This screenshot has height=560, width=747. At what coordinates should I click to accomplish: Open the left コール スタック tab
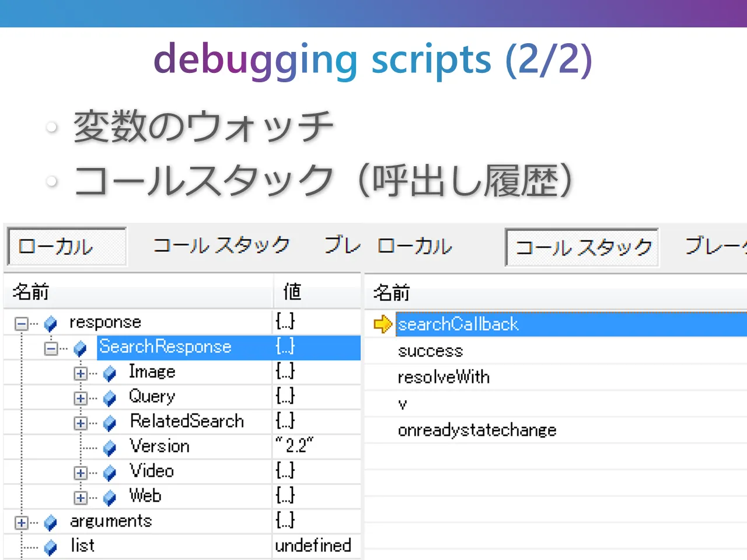pyautogui.click(x=221, y=246)
